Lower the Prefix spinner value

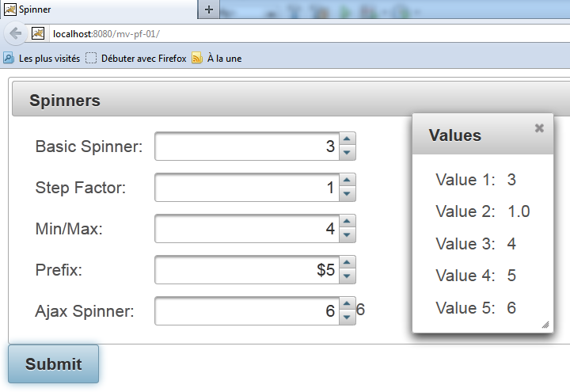coord(348,276)
